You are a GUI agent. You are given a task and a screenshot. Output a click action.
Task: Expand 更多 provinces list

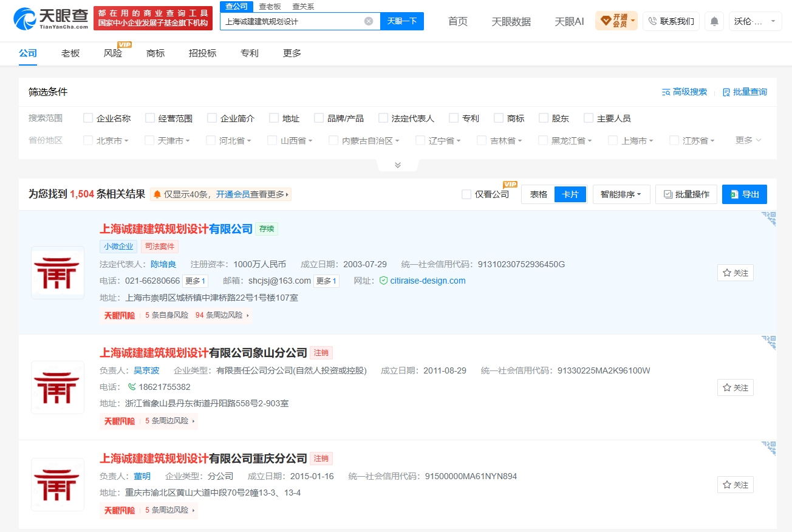[748, 140]
